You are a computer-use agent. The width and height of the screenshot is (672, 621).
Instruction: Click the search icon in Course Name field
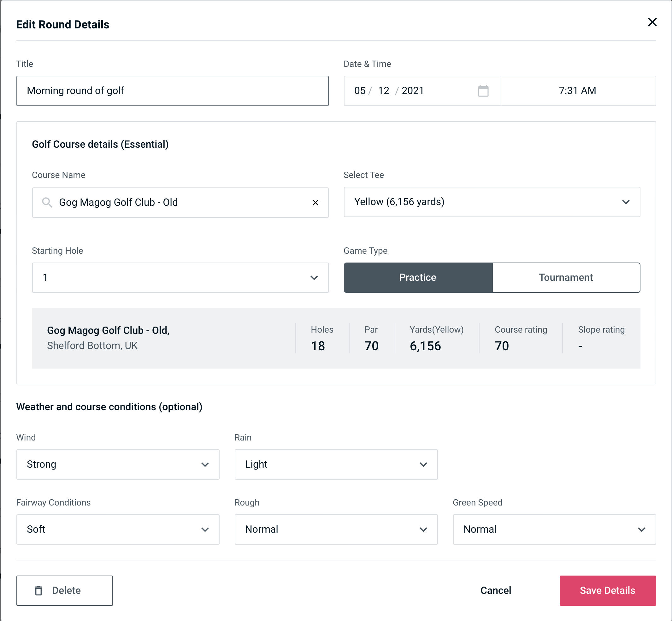click(x=47, y=203)
